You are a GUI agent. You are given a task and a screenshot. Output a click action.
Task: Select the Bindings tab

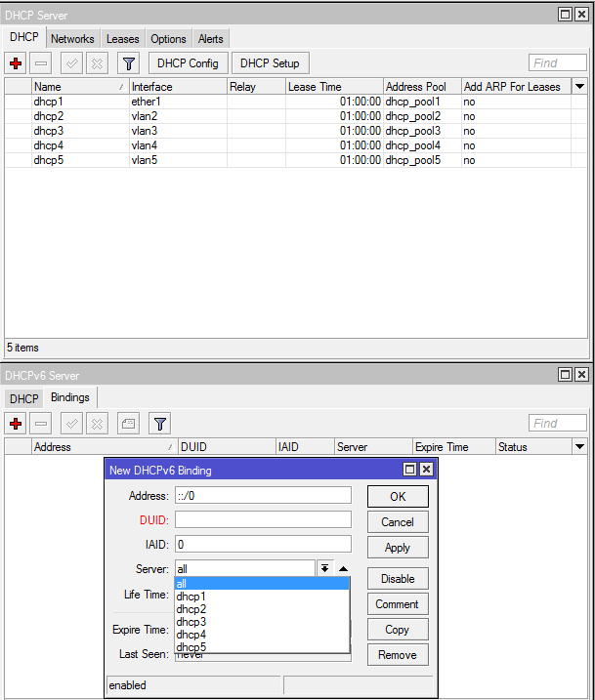[70, 397]
